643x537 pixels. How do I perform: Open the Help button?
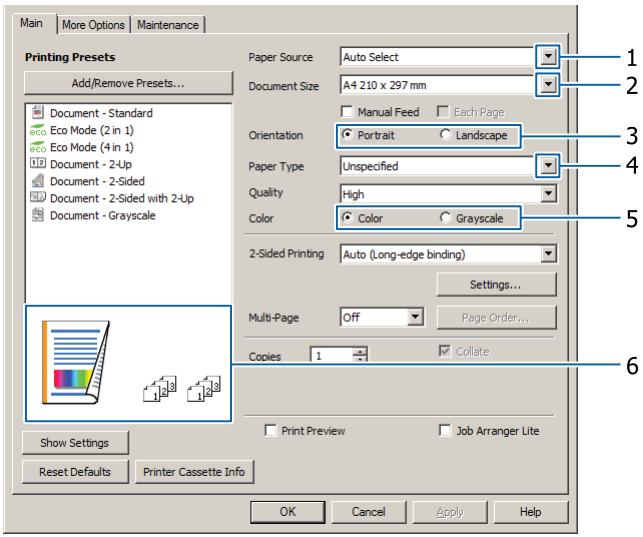pyautogui.click(x=531, y=512)
